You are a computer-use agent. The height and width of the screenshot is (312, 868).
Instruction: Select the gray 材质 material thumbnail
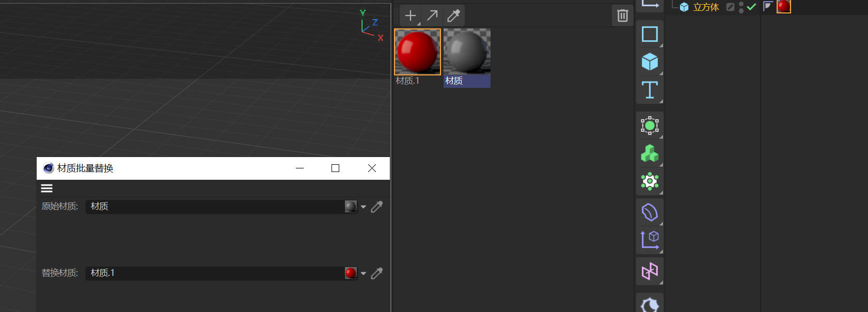[467, 52]
